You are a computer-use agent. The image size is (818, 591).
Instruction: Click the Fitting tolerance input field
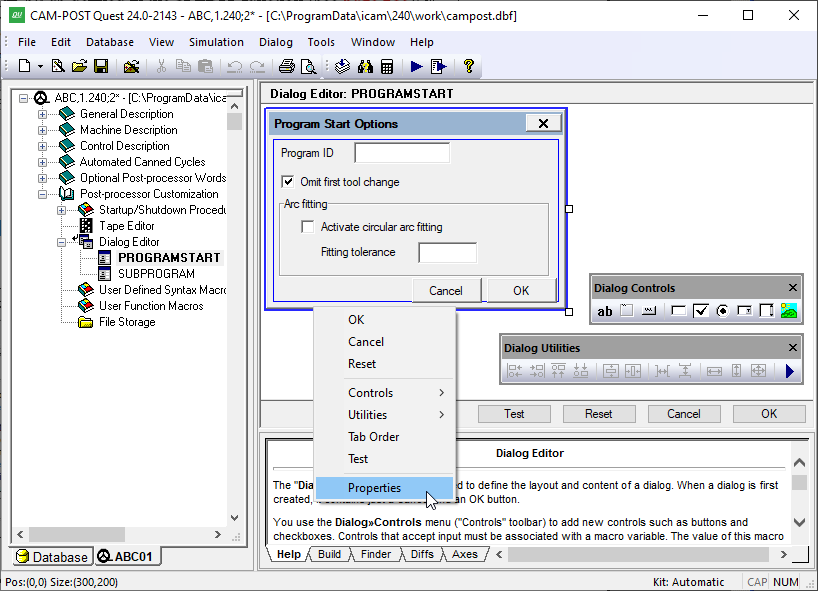448,252
